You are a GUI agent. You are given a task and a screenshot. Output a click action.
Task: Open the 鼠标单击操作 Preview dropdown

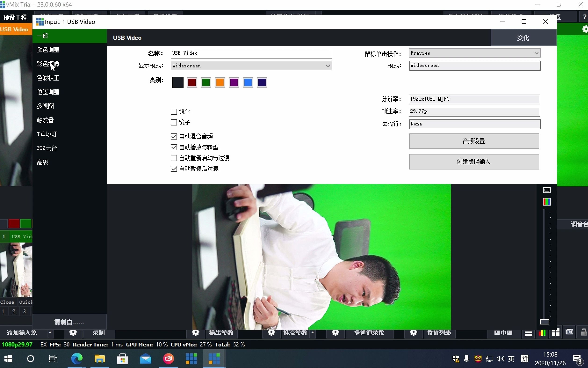[x=536, y=53]
